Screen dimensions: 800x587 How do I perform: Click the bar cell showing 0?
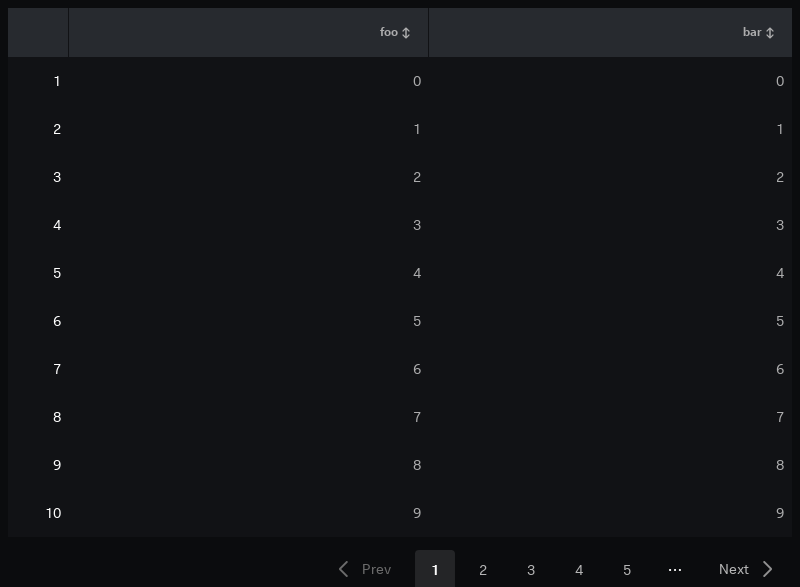[780, 81]
